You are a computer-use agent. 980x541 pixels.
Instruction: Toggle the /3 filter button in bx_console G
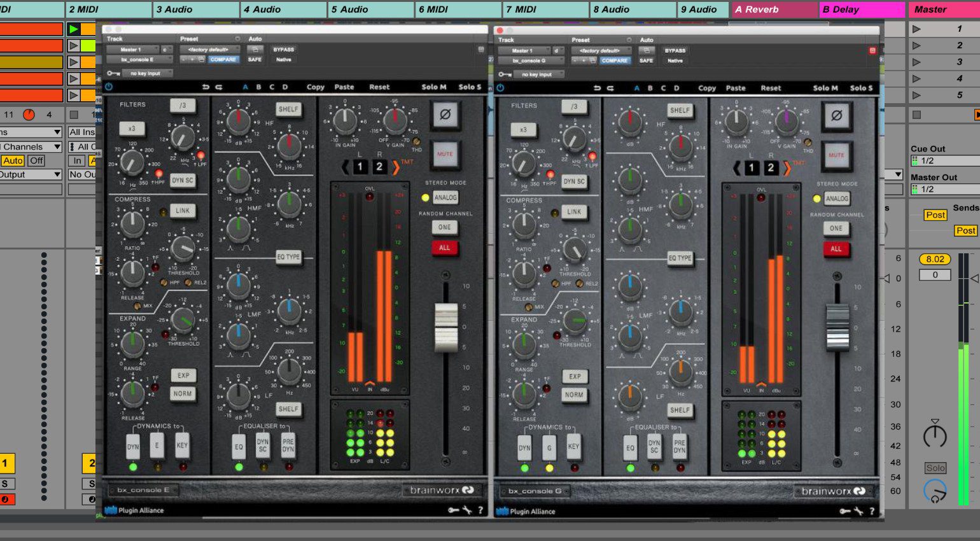coord(574,106)
